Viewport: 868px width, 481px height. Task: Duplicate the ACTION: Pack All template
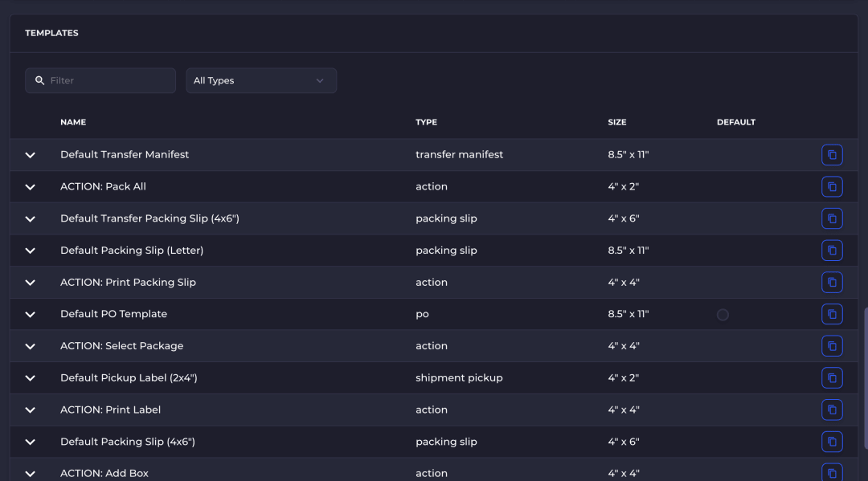coord(832,187)
